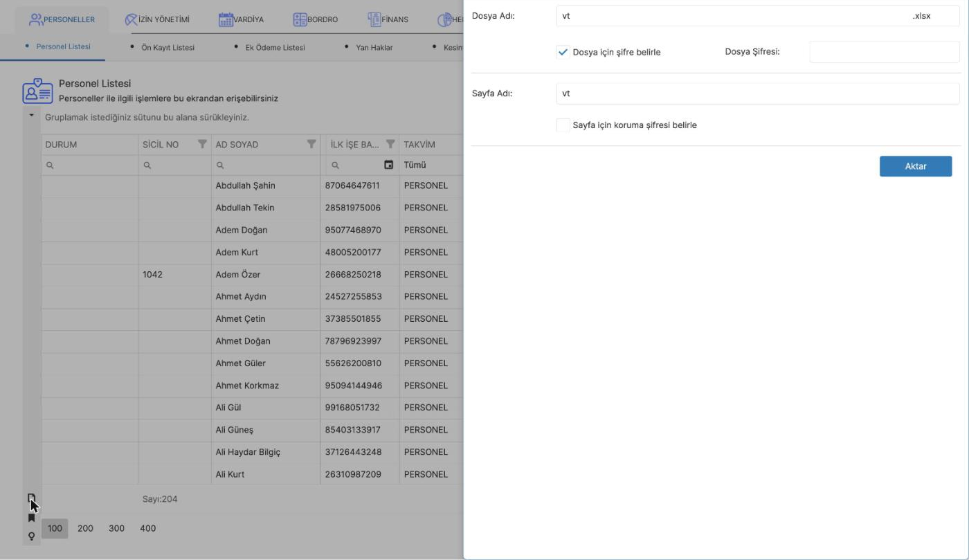
Task: Open the TAKVİM 'Tümü' filter dropdown
Action: point(430,165)
